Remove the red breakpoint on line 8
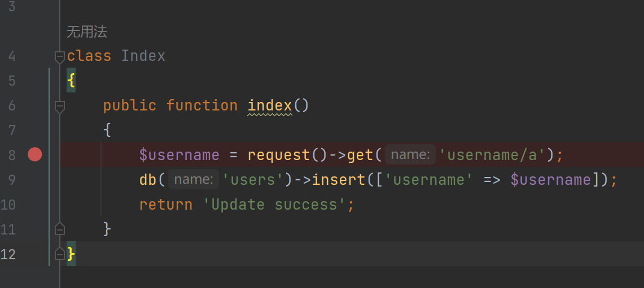Image resolution: width=644 pixels, height=288 pixels. (35, 154)
